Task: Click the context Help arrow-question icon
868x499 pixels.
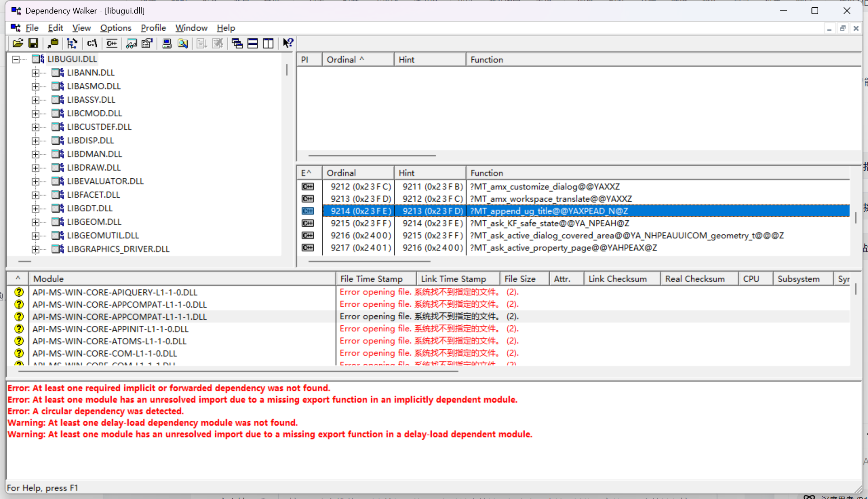Action: click(288, 43)
